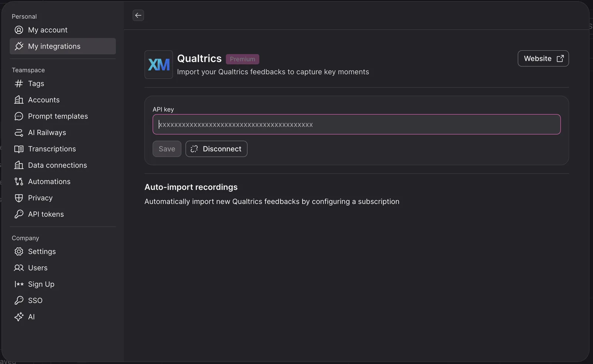The image size is (593, 364).
Task: Open Privacy settings
Action: pos(63,198)
